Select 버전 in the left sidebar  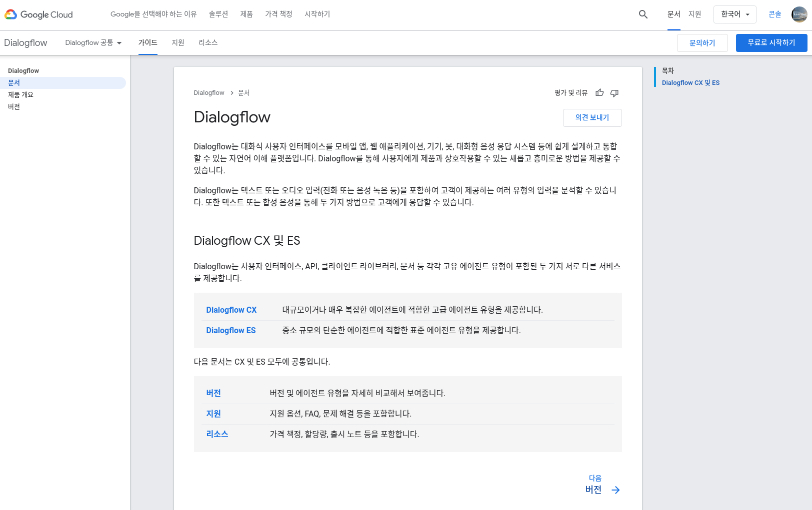pyautogui.click(x=14, y=107)
